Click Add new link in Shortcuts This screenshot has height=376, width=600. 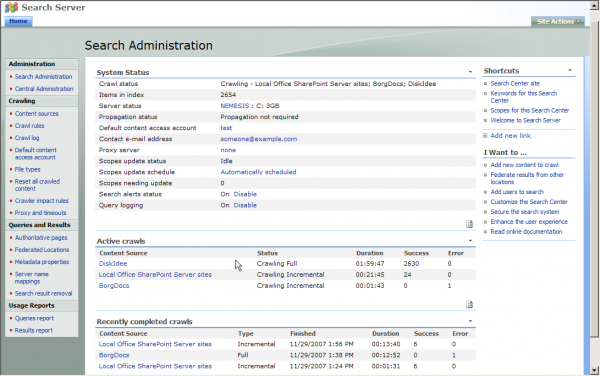510,136
